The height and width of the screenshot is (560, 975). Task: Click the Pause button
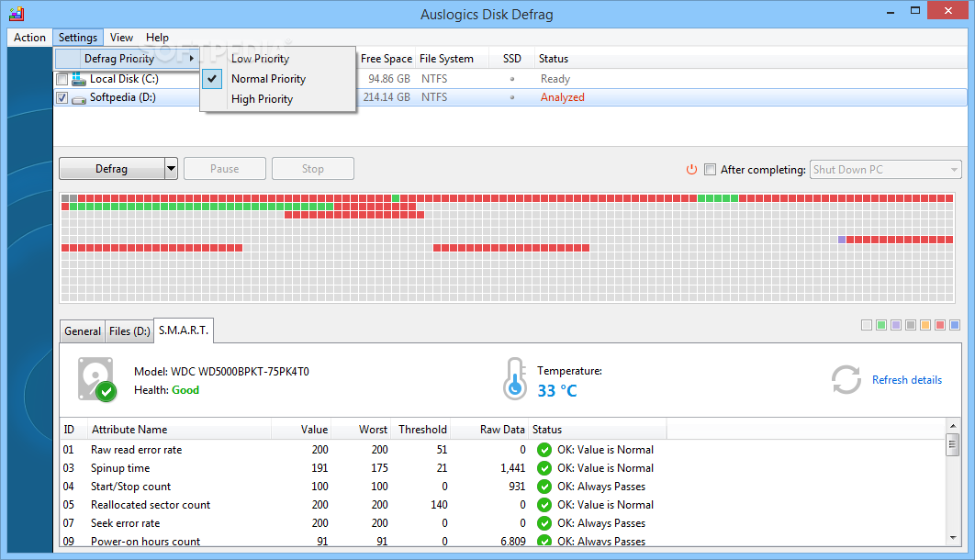(225, 168)
